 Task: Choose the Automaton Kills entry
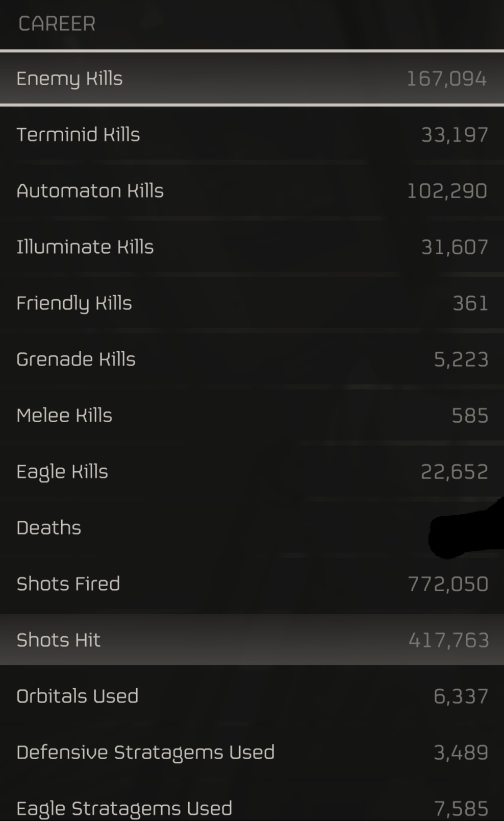[x=252, y=190]
